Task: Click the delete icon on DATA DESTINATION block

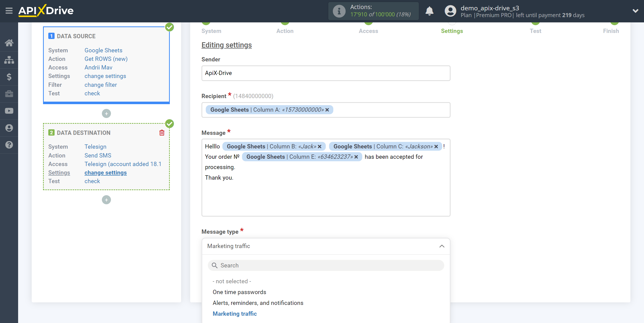Action: 162,133
